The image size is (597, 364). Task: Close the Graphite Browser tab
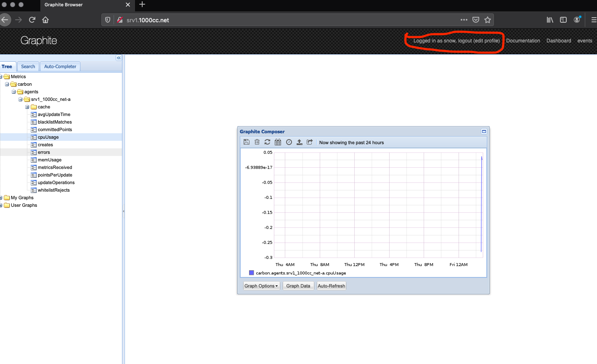tap(128, 5)
